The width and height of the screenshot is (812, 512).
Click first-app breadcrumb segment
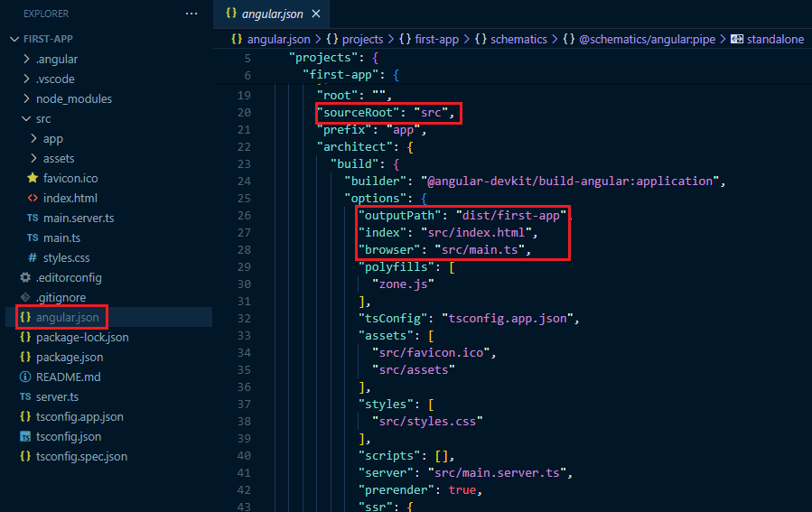pos(436,40)
